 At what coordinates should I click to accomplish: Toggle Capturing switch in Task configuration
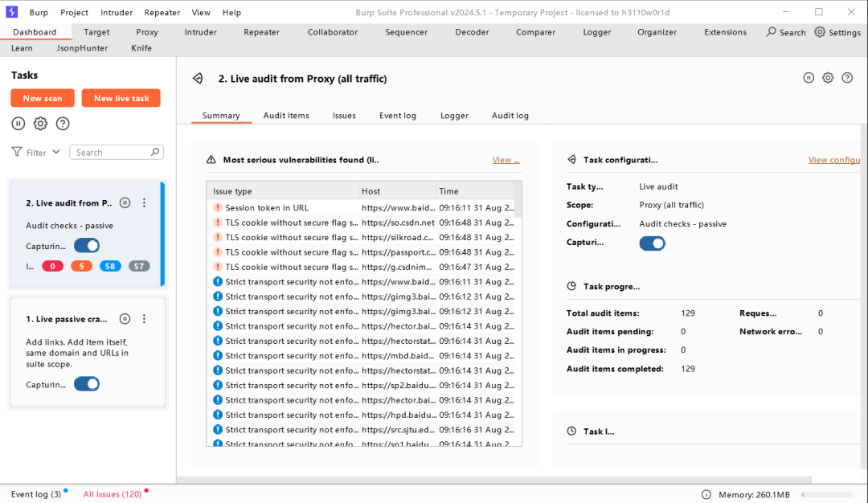[x=652, y=243]
